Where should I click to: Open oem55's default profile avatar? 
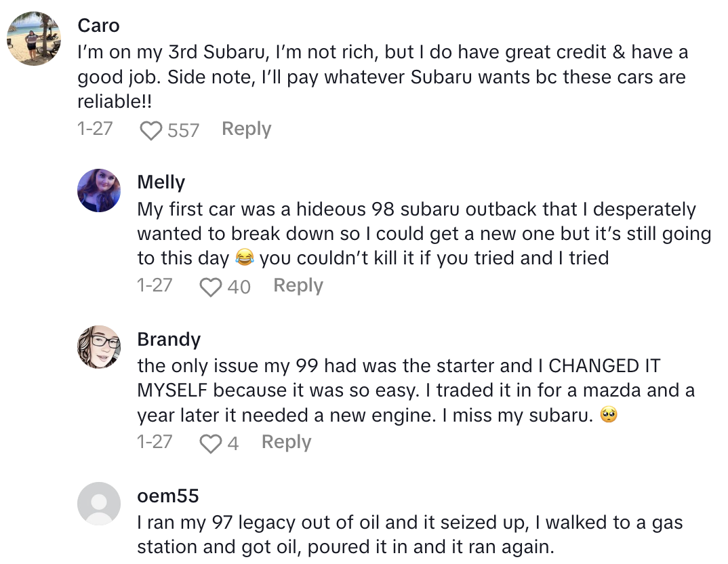(99, 504)
